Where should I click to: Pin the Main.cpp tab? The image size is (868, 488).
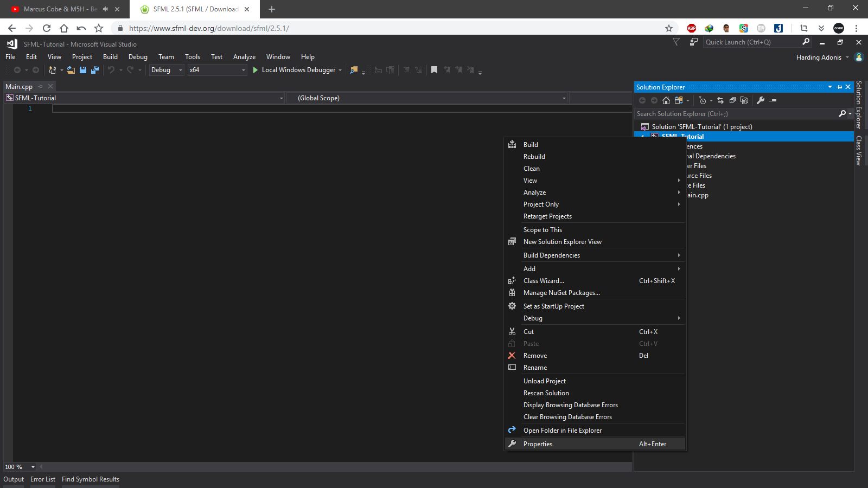[x=41, y=86]
